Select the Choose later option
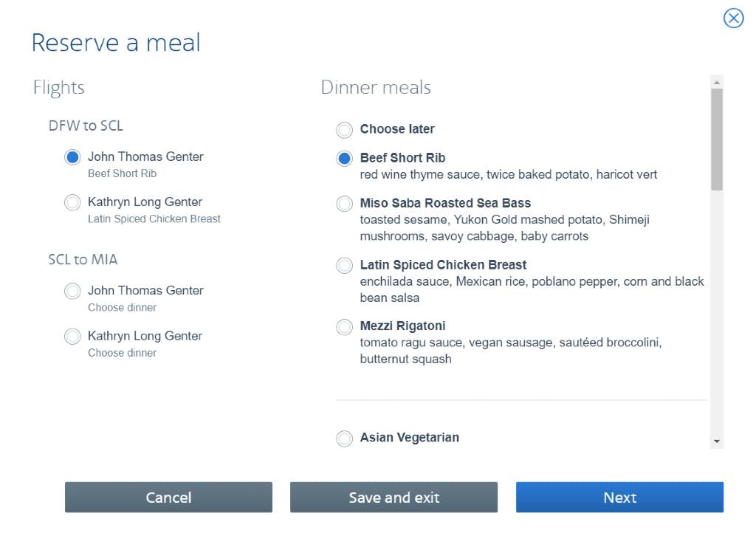Screen dimensions: 756x533 [344, 129]
